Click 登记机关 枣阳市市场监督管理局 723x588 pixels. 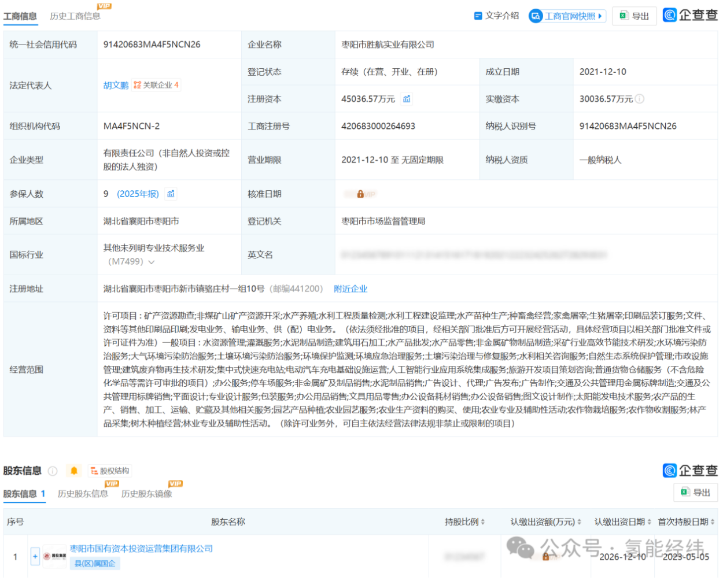click(x=383, y=221)
